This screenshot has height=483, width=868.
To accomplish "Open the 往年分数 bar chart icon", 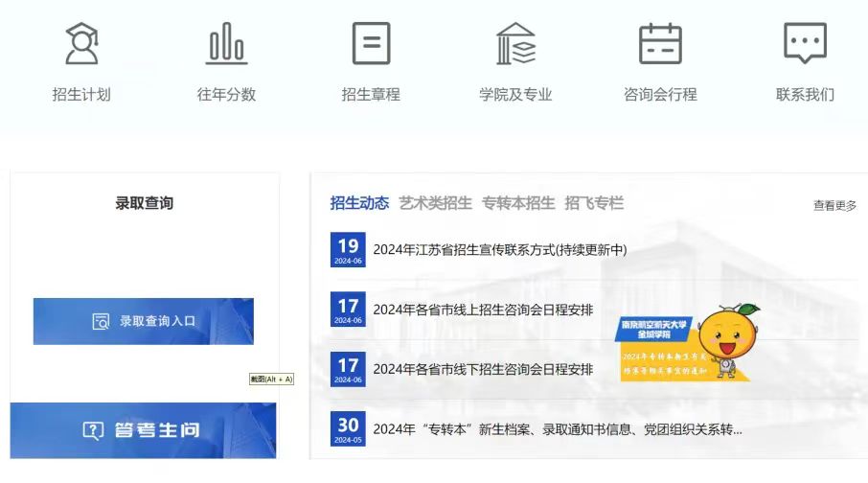I will point(226,43).
